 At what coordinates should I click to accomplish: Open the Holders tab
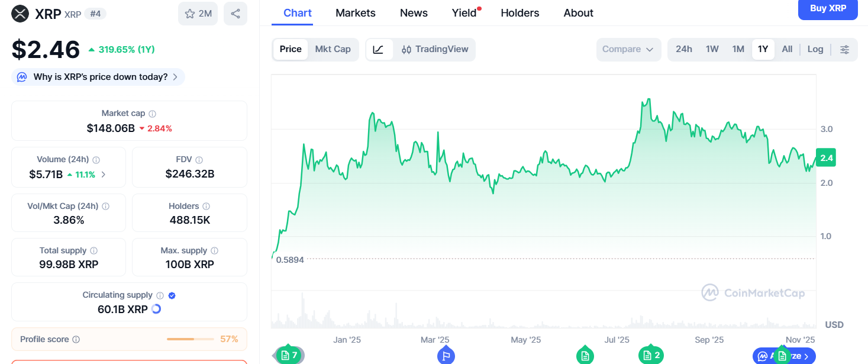(519, 13)
